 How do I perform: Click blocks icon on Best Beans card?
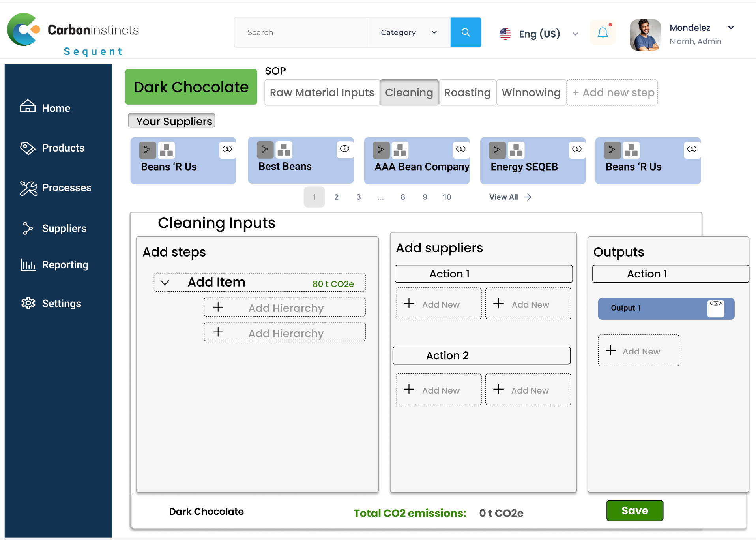(x=284, y=150)
